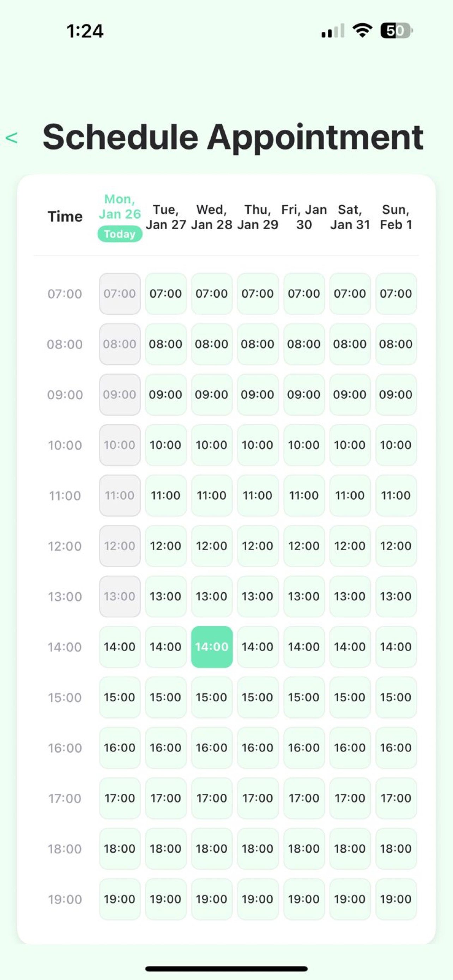This screenshot has width=453, height=980.
Task: Pick the 17:00 slot on Sat Jan 31
Action: 350,798
